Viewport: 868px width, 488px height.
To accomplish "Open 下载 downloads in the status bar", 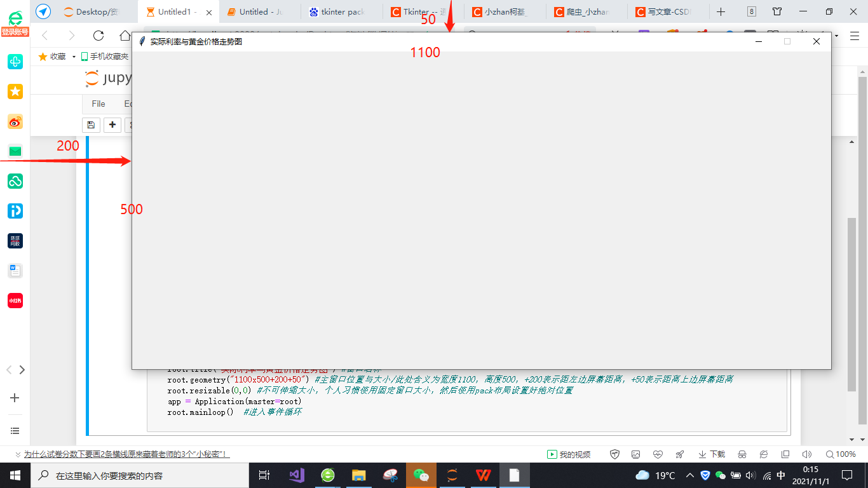I will (x=712, y=454).
